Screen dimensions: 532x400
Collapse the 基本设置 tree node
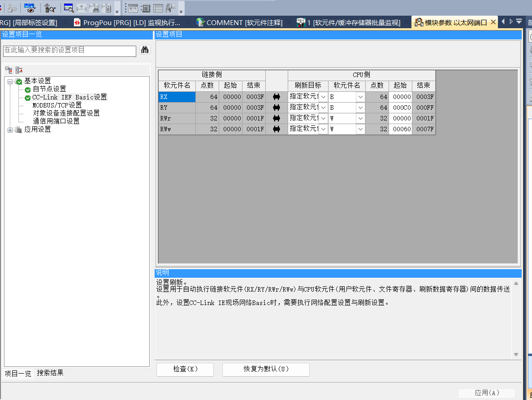[10, 81]
